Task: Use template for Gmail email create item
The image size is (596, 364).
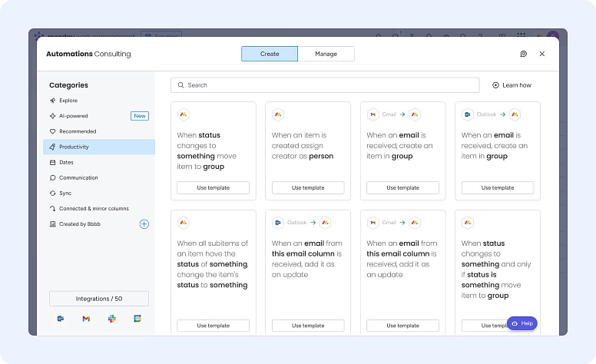Action: (402, 187)
